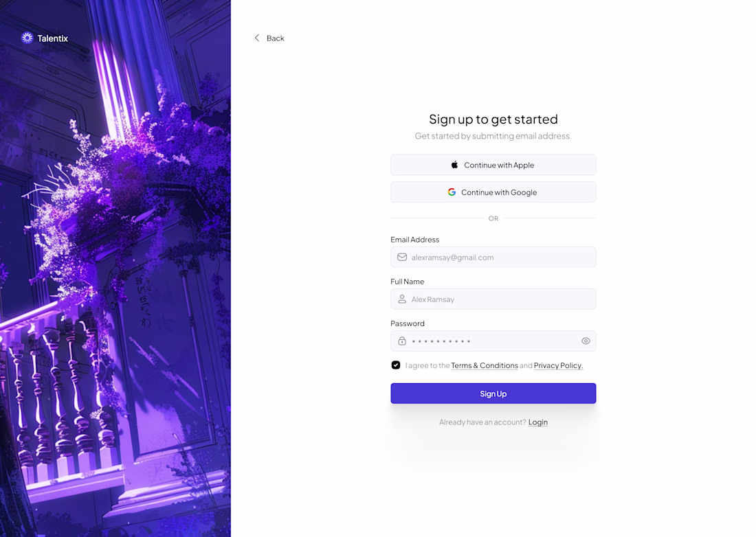The image size is (756, 537).
Task: Focus the Email Address input field
Action: 493,258
